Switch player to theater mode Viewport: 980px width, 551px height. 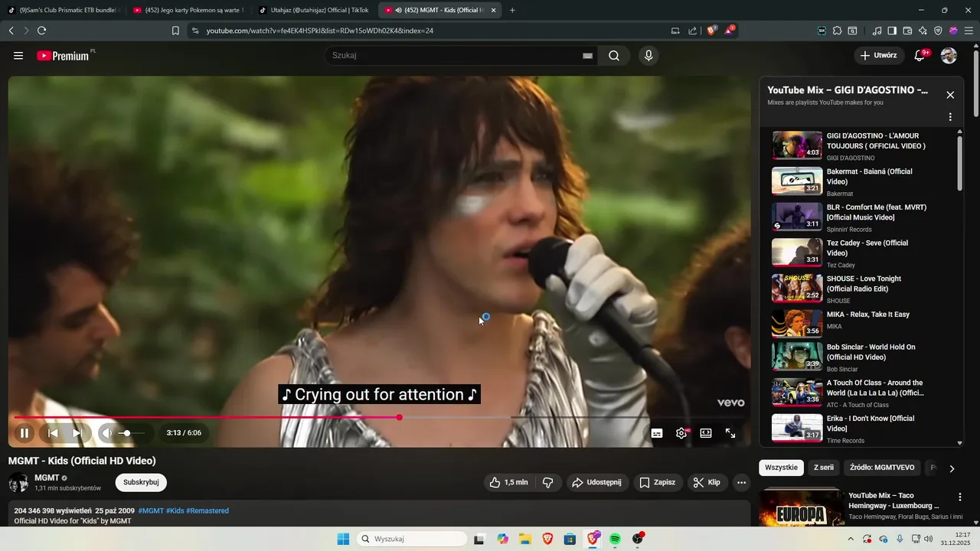(x=706, y=433)
